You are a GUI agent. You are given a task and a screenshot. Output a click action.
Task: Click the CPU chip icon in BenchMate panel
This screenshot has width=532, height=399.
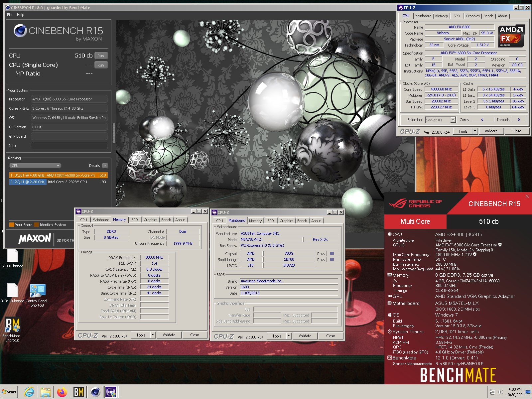click(389, 234)
